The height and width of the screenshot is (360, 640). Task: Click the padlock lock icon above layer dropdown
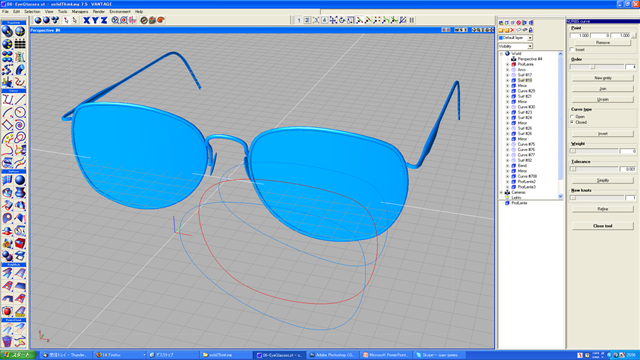(531, 30)
